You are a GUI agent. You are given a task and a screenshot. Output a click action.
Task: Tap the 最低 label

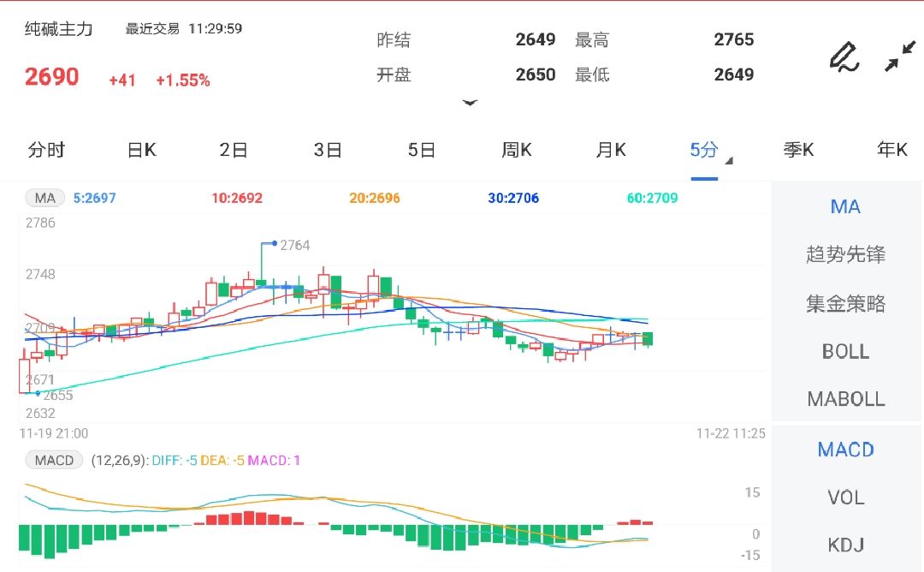coord(592,74)
